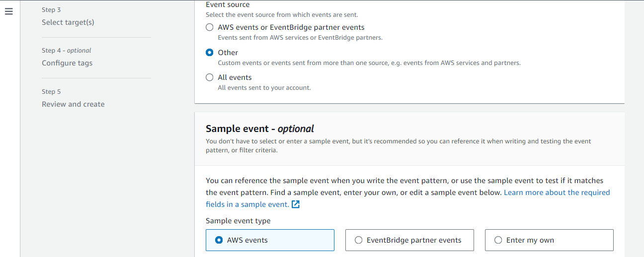This screenshot has height=257, width=644.
Task: Click the Step 3 label in sidebar
Action: (x=52, y=9)
